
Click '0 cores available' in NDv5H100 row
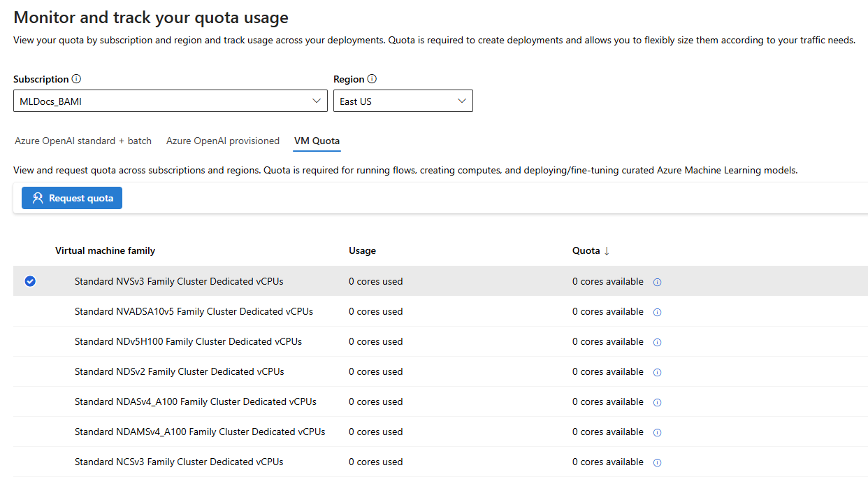click(x=608, y=341)
